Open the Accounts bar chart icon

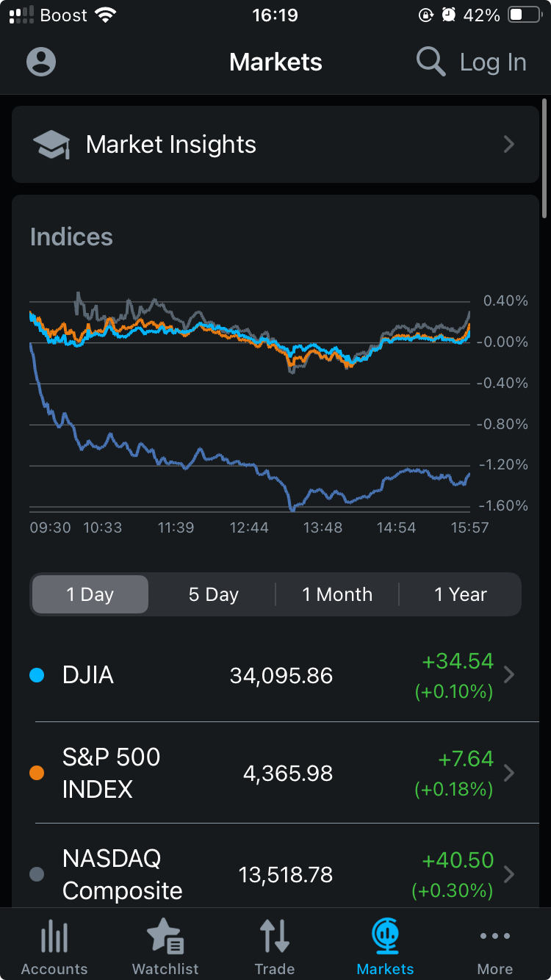[x=54, y=937]
